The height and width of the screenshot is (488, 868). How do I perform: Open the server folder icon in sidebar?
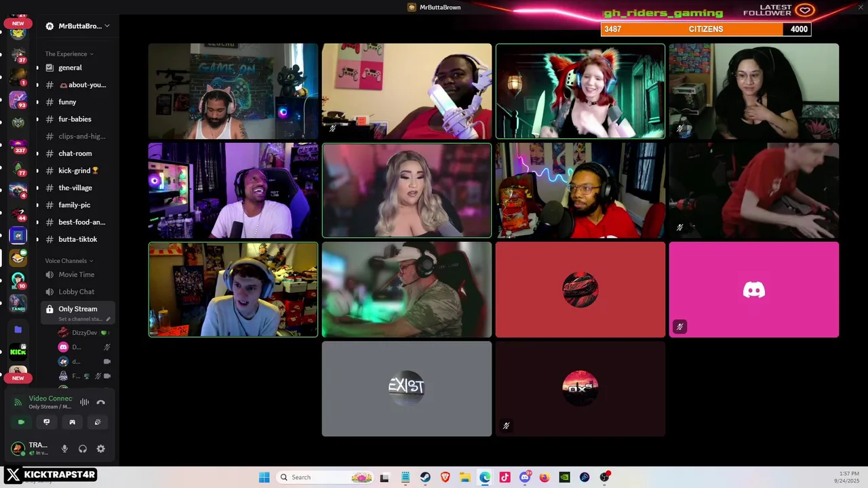(x=18, y=329)
